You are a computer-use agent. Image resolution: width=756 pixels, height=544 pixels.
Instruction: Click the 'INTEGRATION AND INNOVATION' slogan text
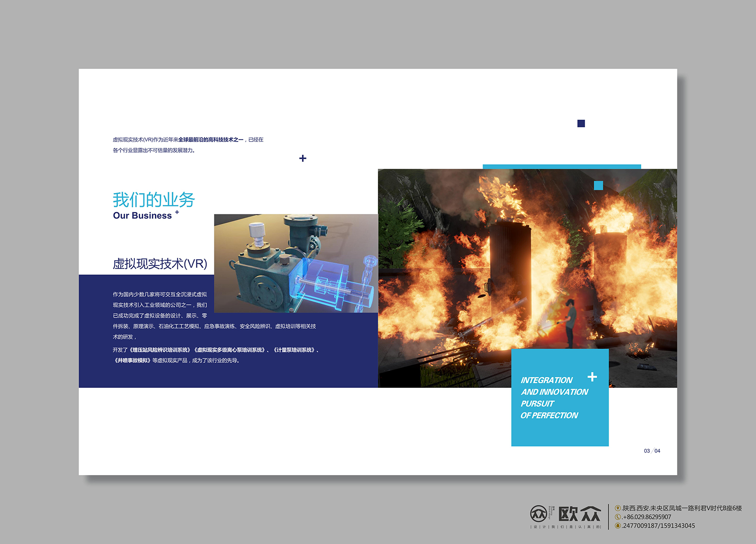click(555, 386)
